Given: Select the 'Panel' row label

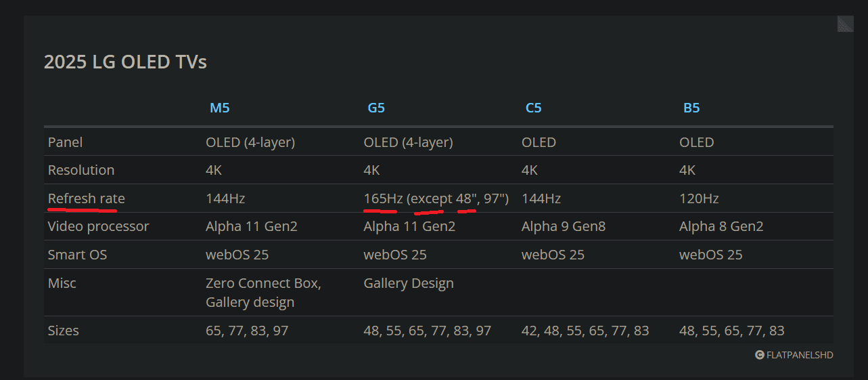Looking at the screenshot, I should 66,142.
